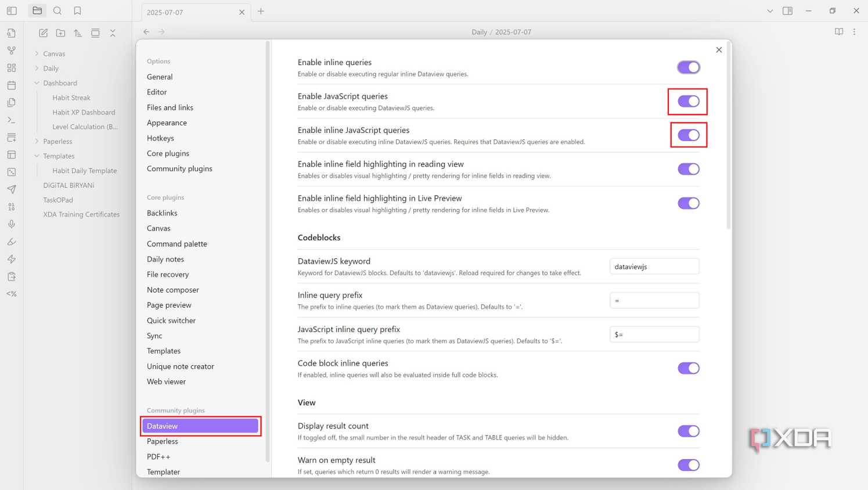Close the 2025-07-07 tab
868x490 pixels.
click(x=242, y=12)
